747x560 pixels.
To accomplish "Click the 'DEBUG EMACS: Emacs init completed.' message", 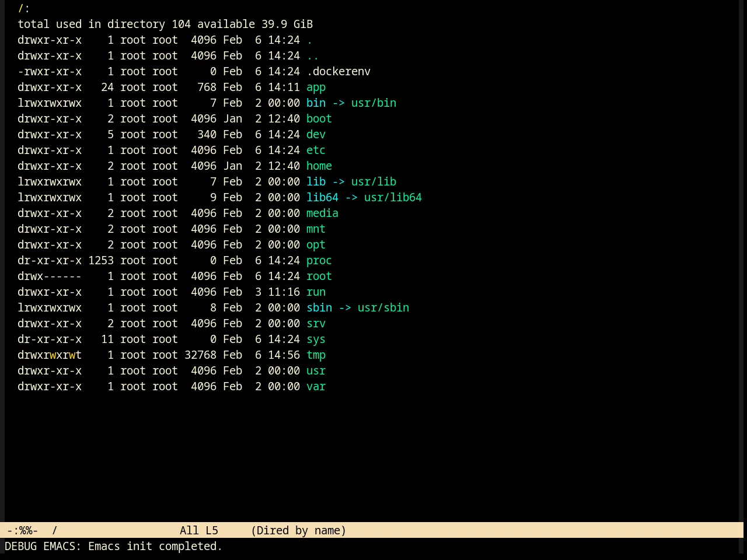I will click(x=114, y=547).
